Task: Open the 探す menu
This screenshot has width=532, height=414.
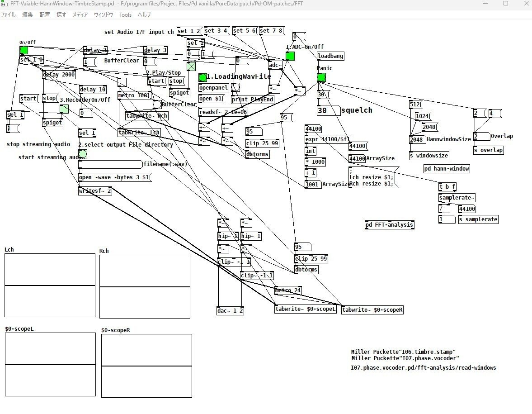Action: click(x=61, y=14)
